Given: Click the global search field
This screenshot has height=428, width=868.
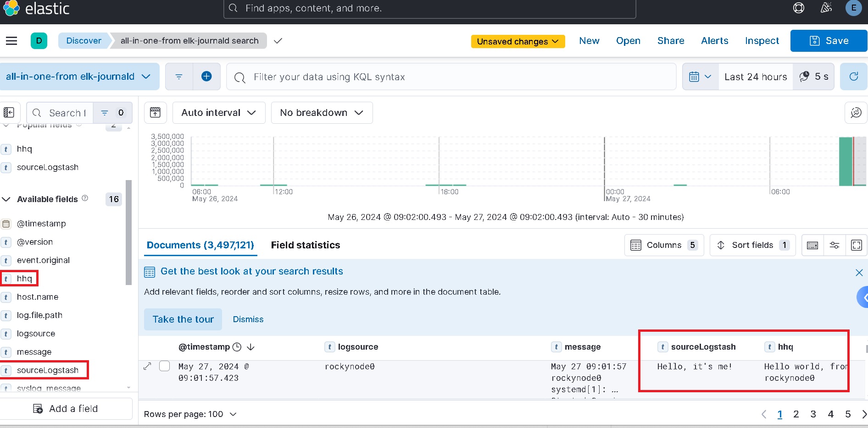Looking at the screenshot, I should [x=429, y=8].
